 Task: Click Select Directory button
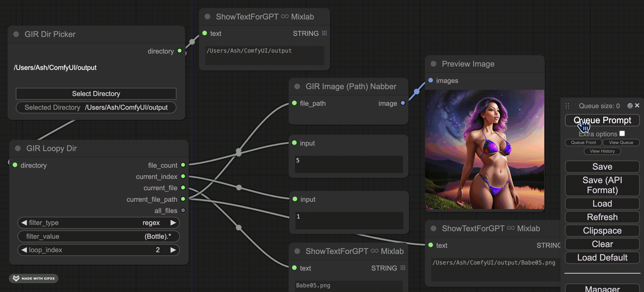pyautogui.click(x=96, y=93)
